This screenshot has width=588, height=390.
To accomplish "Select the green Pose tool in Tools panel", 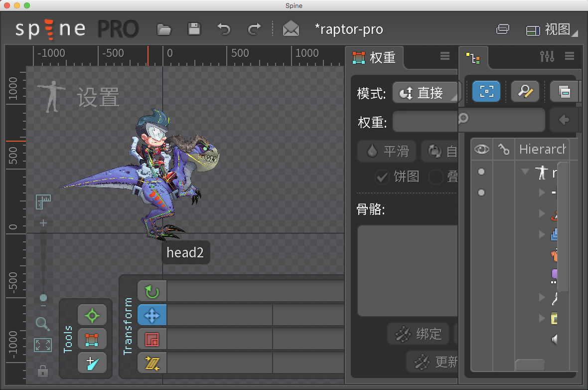I will coord(93,315).
